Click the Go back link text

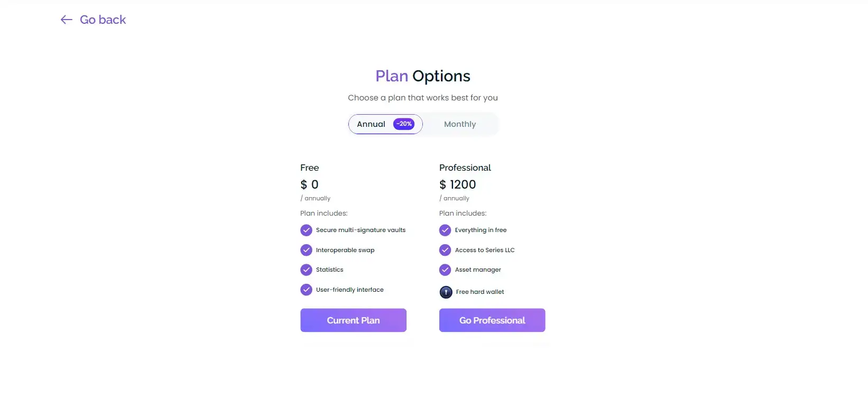point(103,20)
